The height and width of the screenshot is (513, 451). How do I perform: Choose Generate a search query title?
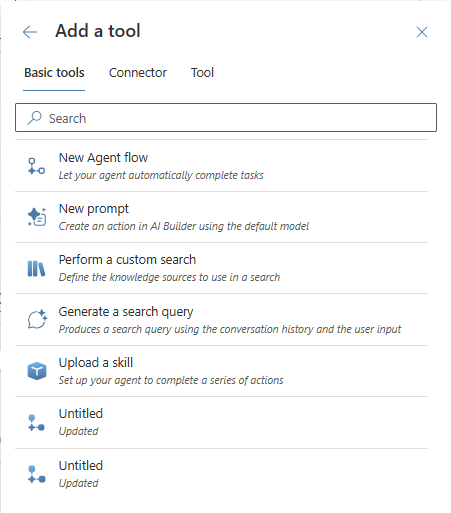(126, 312)
